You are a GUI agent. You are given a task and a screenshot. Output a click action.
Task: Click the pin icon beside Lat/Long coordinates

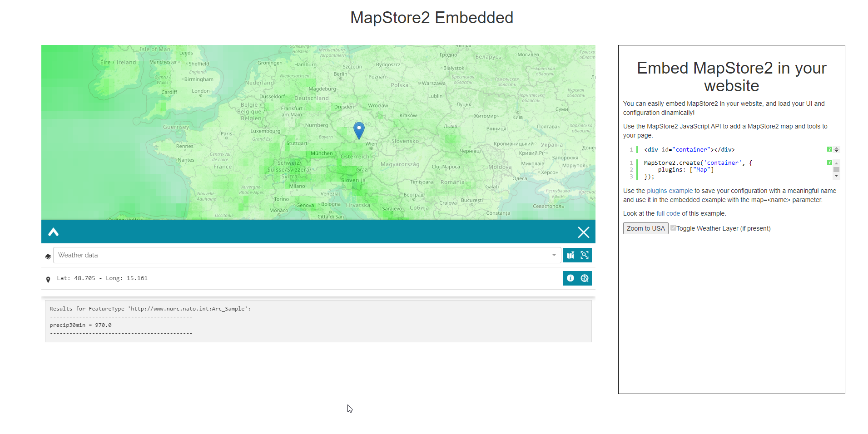pos(48,280)
